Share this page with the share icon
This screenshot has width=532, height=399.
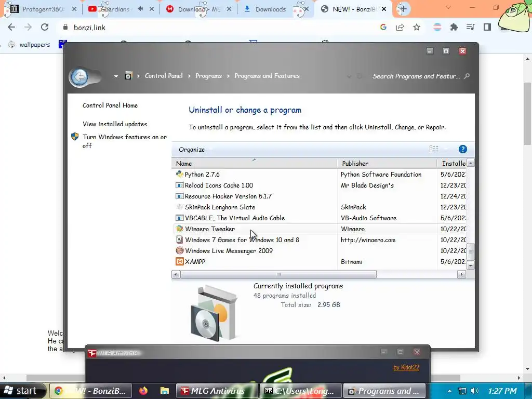(400, 27)
